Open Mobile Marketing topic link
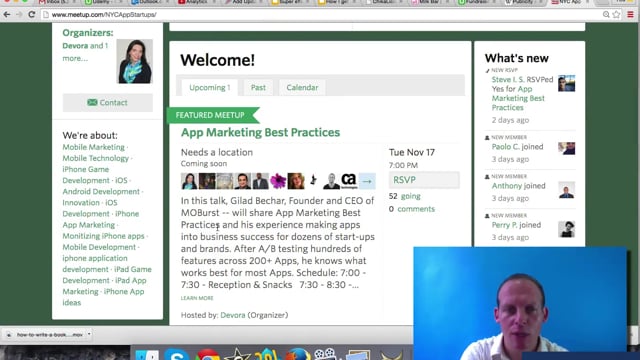This screenshot has width=640, height=360. click(x=93, y=147)
